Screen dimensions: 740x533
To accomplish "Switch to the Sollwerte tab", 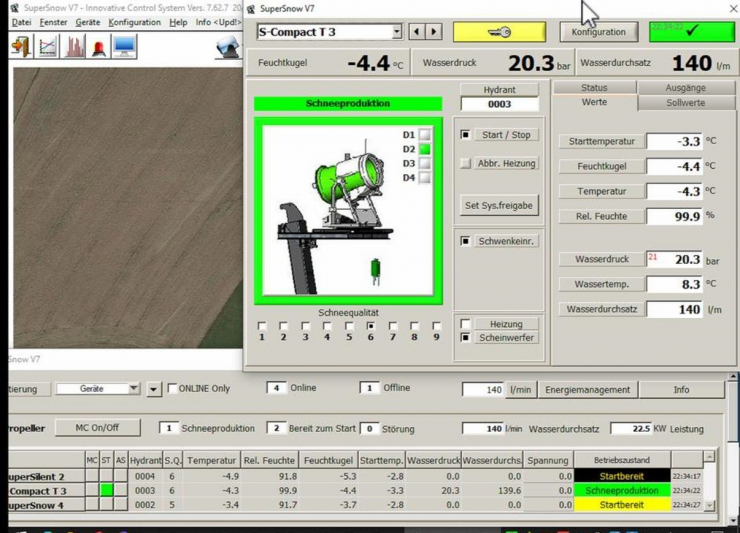I will [x=685, y=103].
